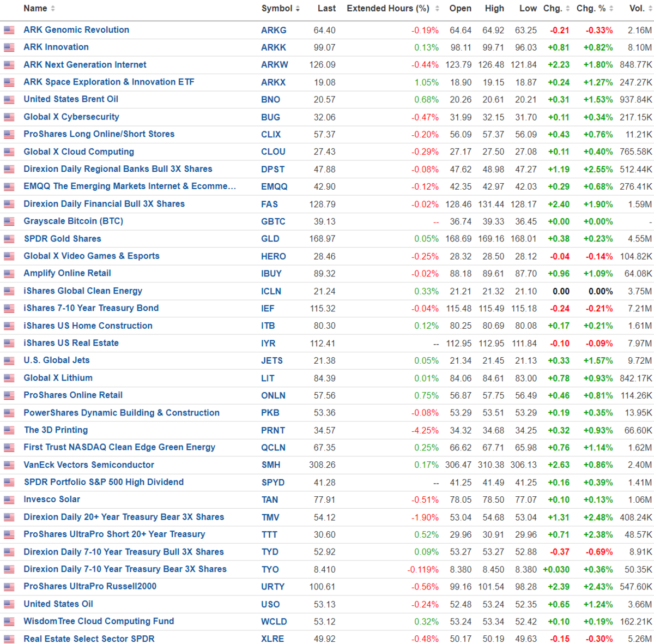The image size is (654, 644).
Task: Sort table by Vol. column header
Action: click(640, 9)
